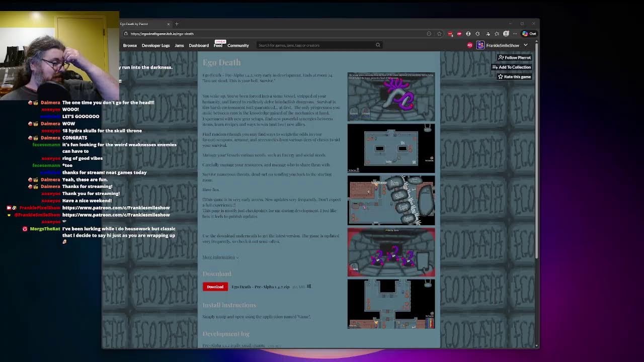
Task: Open the browser extensions puzzle icon
Action: point(477,34)
